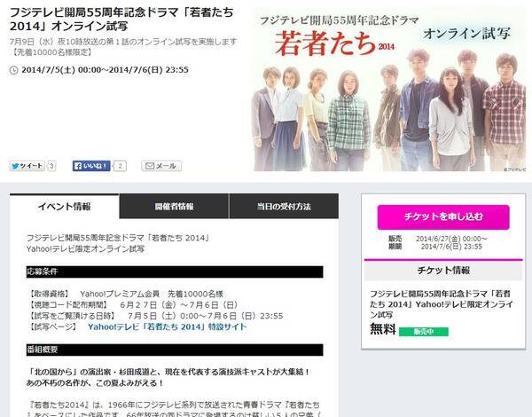Click the pink チケットを申し込む button
The width and height of the screenshot is (532, 417).
[443, 217]
